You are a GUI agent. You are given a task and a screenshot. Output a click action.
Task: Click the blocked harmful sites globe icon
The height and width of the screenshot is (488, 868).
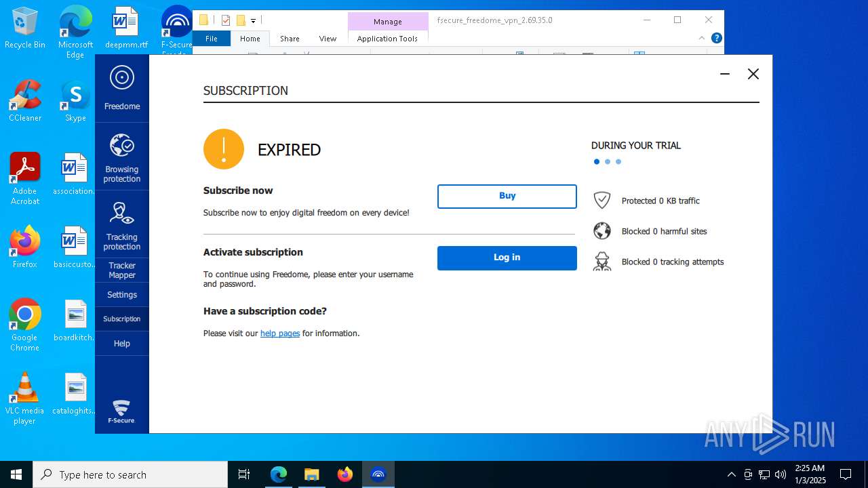602,231
